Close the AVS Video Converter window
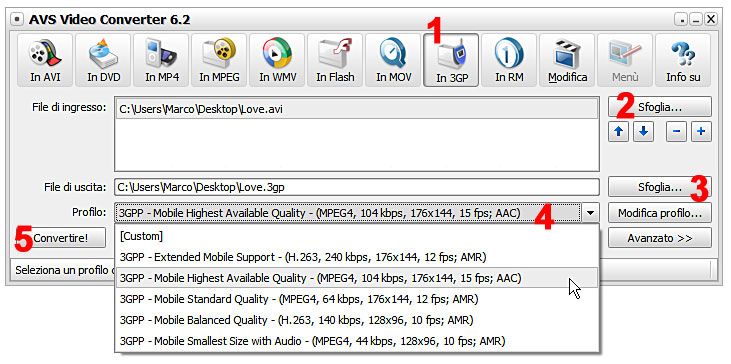 pyautogui.click(x=710, y=20)
